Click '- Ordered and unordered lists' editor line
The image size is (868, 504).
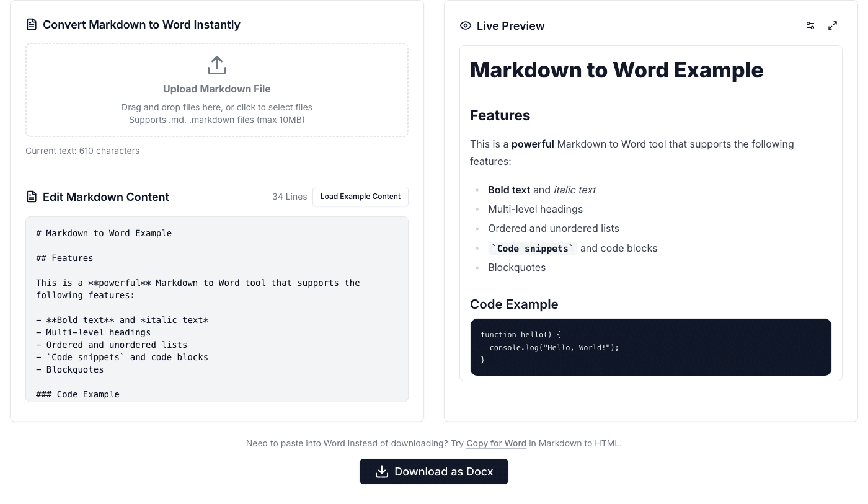(112, 345)
